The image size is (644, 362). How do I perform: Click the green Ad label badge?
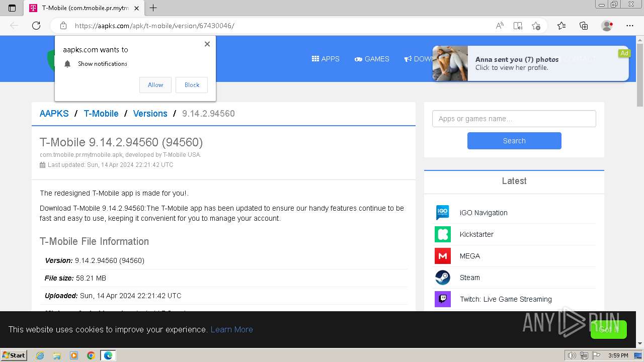[624, 53]
